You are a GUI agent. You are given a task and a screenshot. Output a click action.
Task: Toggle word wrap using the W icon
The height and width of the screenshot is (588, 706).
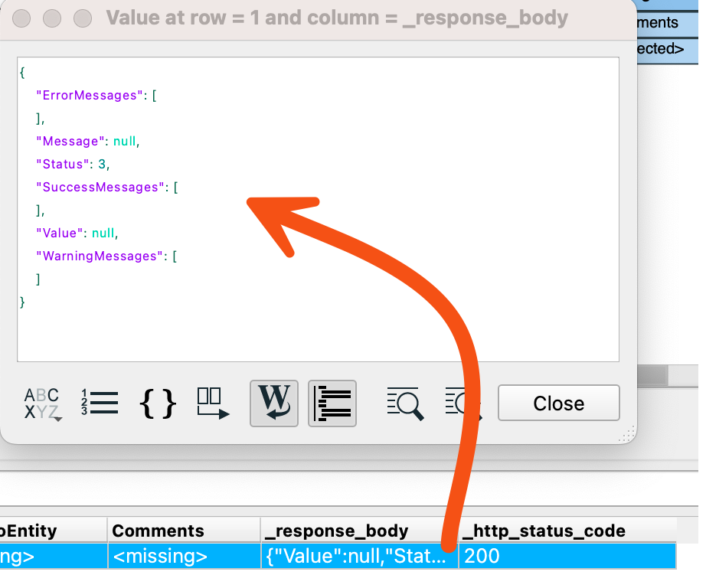point(273,403)
